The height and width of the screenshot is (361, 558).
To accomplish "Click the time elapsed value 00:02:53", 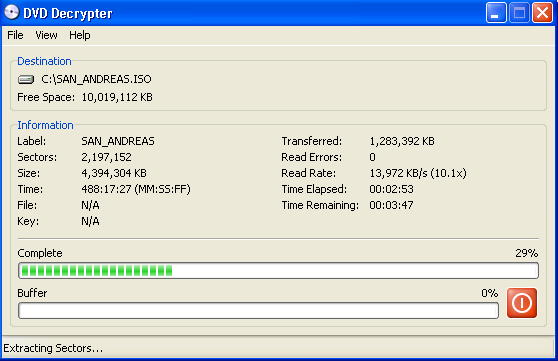I will [x=391, y=189].
